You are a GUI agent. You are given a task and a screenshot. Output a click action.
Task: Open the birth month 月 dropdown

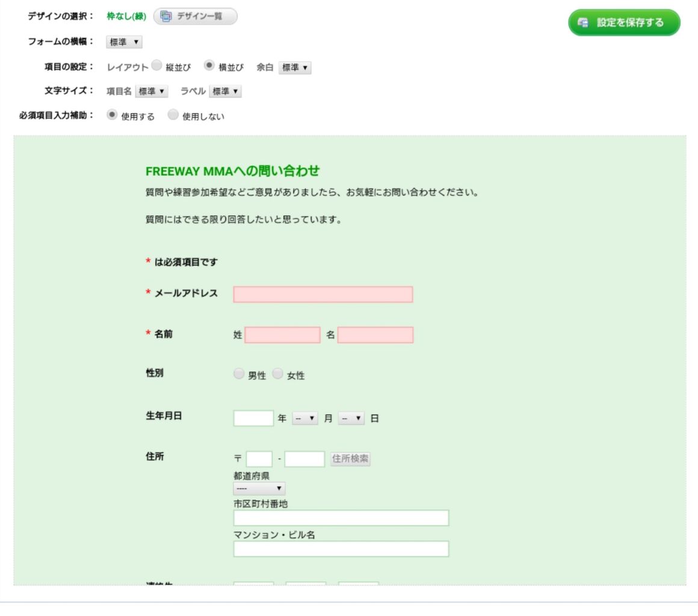[305, 418]
